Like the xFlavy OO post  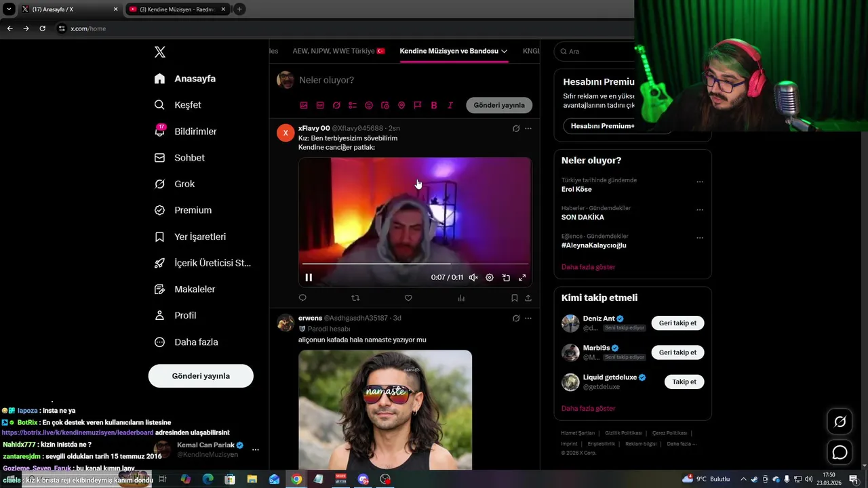[x=408, y=298]
